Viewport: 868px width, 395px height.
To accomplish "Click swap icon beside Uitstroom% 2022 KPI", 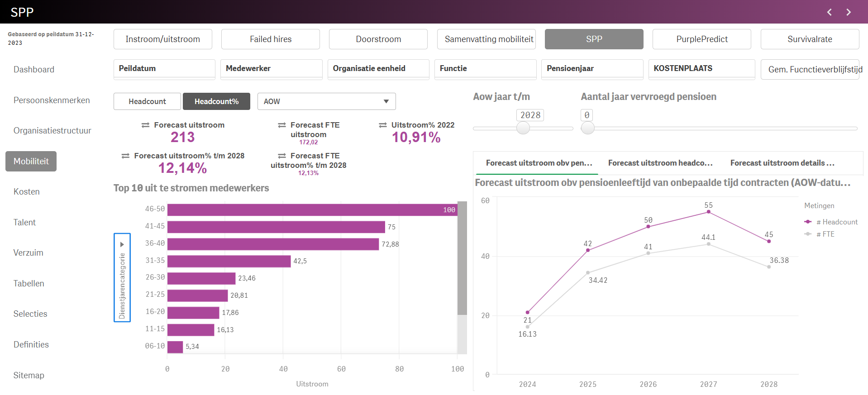I will 383,125.
